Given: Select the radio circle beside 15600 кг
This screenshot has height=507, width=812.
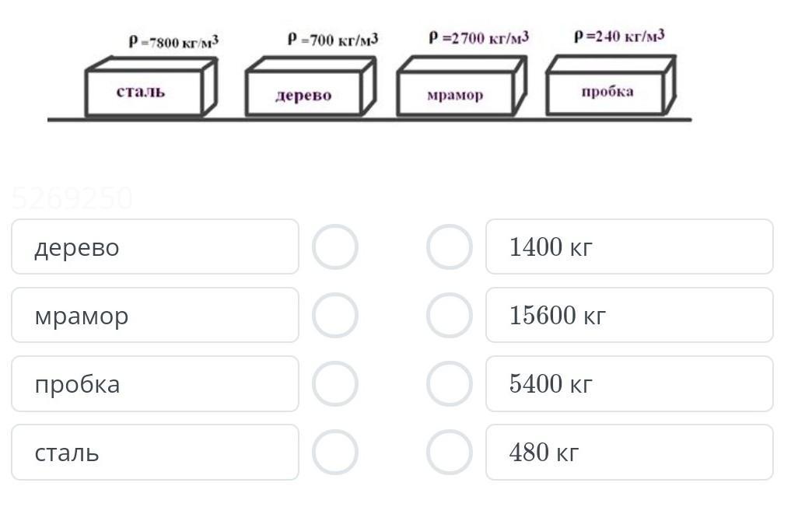Looking at the screenshot, I should (x=450, y=316).
